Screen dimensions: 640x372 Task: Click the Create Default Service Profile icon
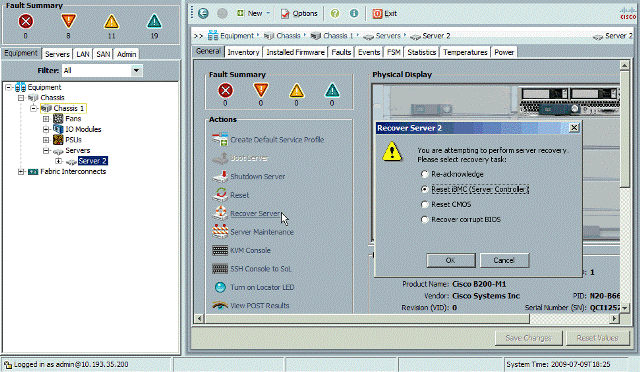coord(220,140)
